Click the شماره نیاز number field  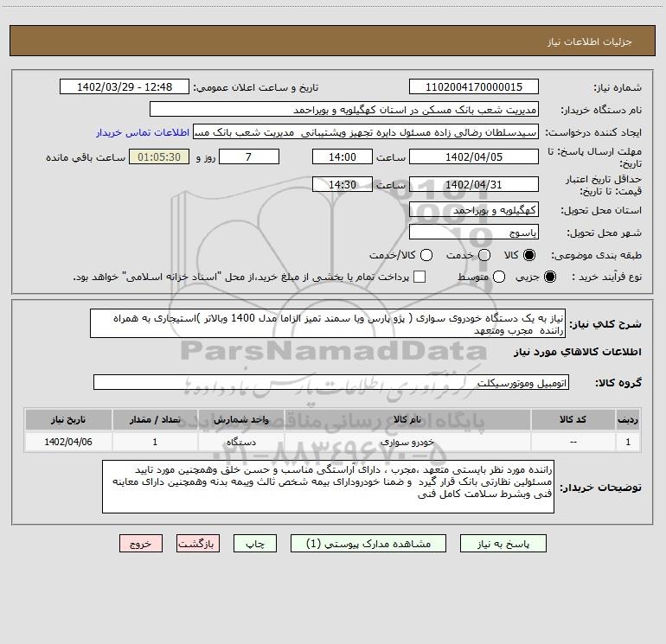(x=474, y=87)
